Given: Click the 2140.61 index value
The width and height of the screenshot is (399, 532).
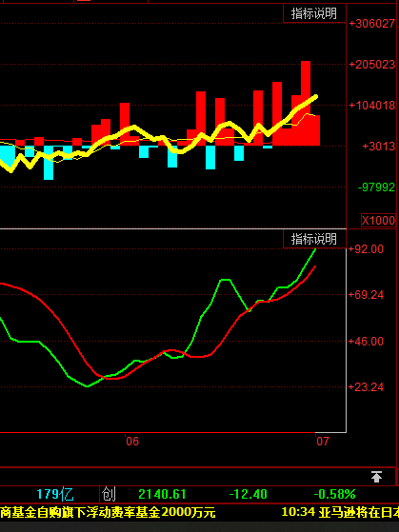Looking at the screenshot, I should [x=162, y=494].
